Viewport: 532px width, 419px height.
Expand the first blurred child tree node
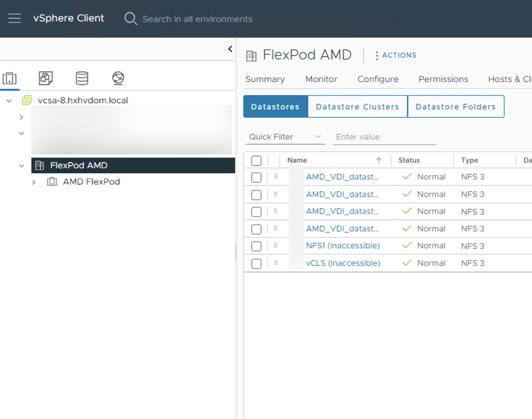tap(21, 117)
